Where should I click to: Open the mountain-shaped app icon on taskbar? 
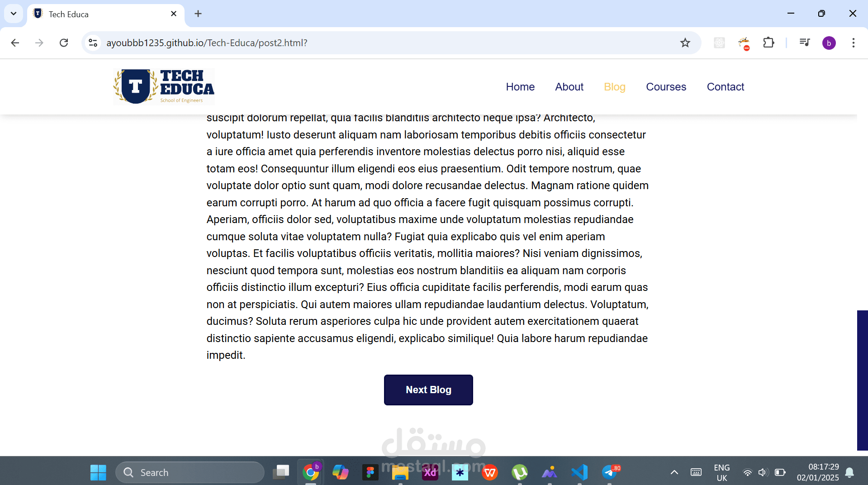pos(550,472)
